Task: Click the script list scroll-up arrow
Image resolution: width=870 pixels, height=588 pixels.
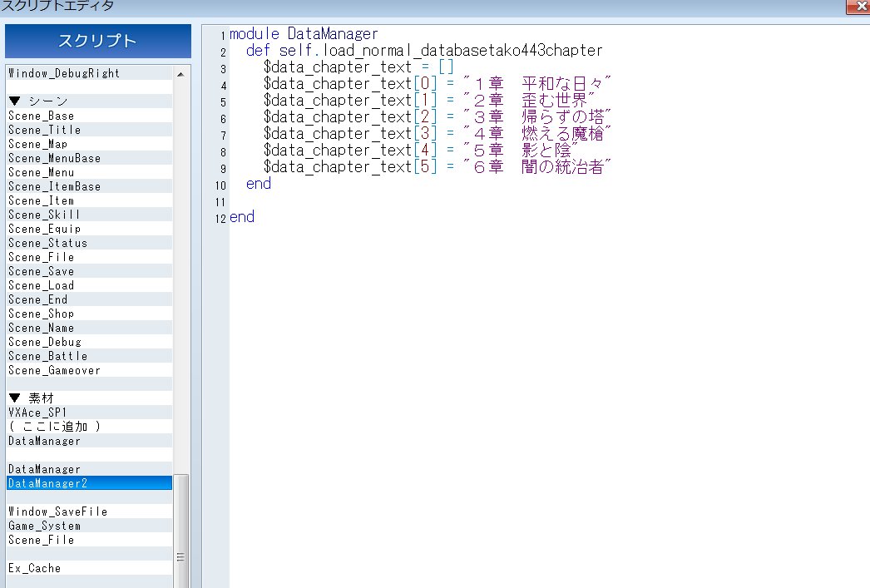Action: (180, 73)
